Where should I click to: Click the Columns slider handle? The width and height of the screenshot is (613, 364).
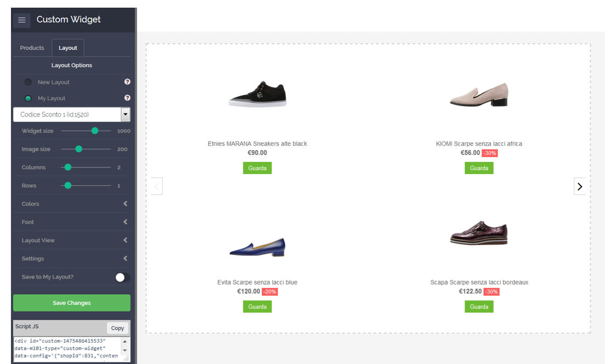[67, 167]
